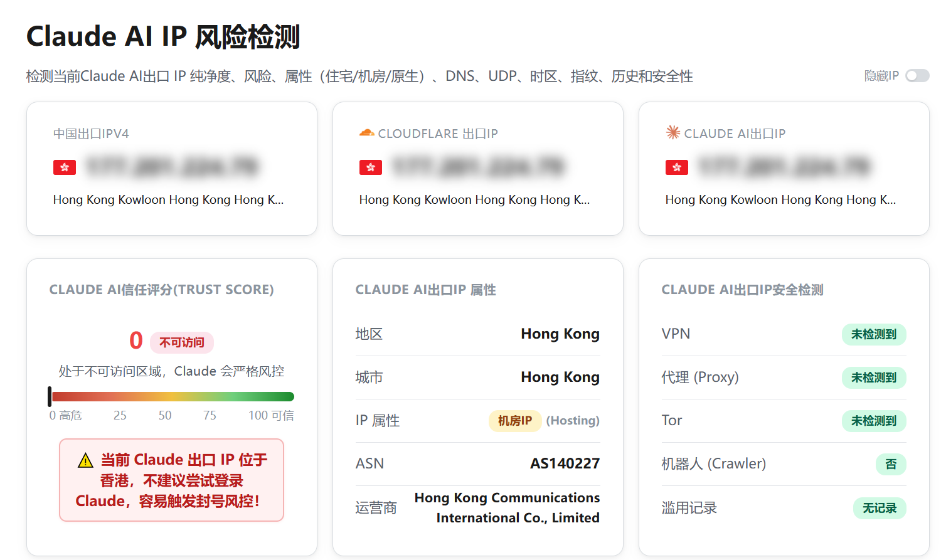
Task: Click the CLAUDE AI出口IP 属性 heading
Action: click(x=425, y=290)
